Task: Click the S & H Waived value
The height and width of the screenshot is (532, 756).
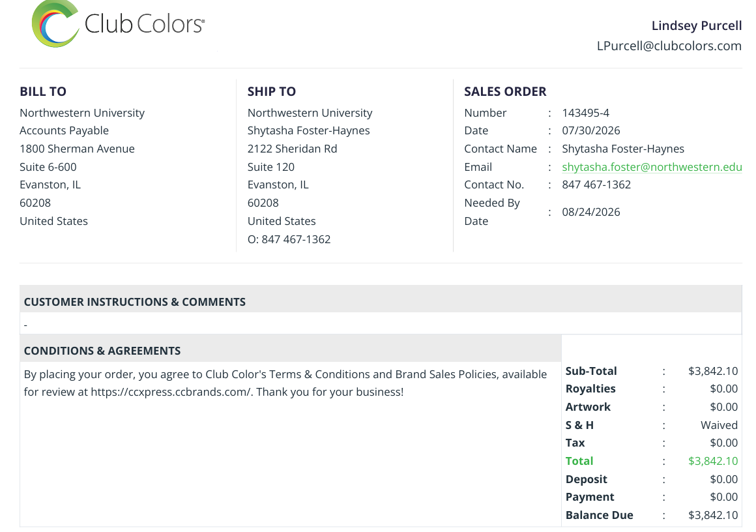Action: tap(719, 426)
